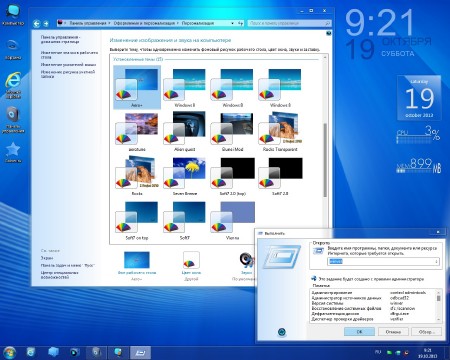The image size is (450, 360).
Task: Expand the Панель управления breadcrumb arrow
Action: click(109, 23)
